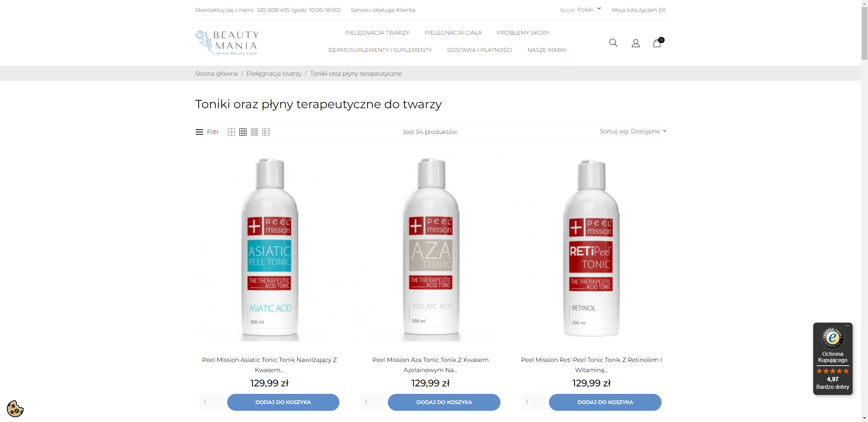
Task: Open Nasze Marki menu item
Action: pos(547,50)
